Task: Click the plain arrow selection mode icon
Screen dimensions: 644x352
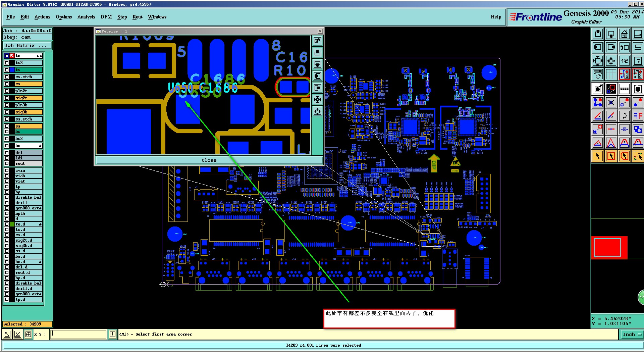Action: (598, 156)
